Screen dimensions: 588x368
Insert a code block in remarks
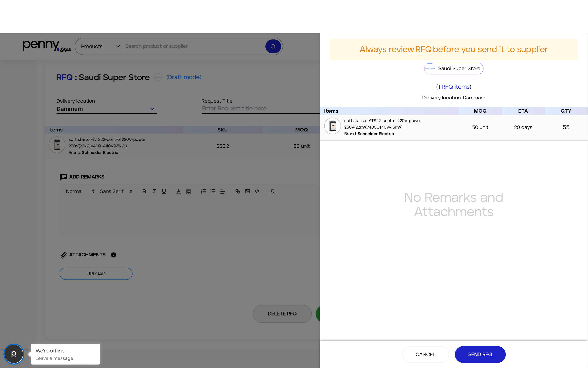257,191
